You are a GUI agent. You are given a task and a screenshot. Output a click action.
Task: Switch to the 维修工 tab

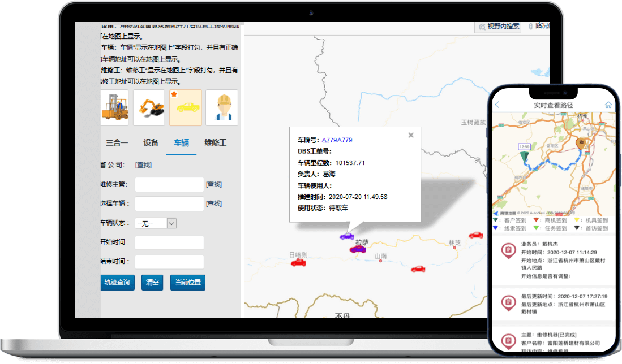(215, 143)
